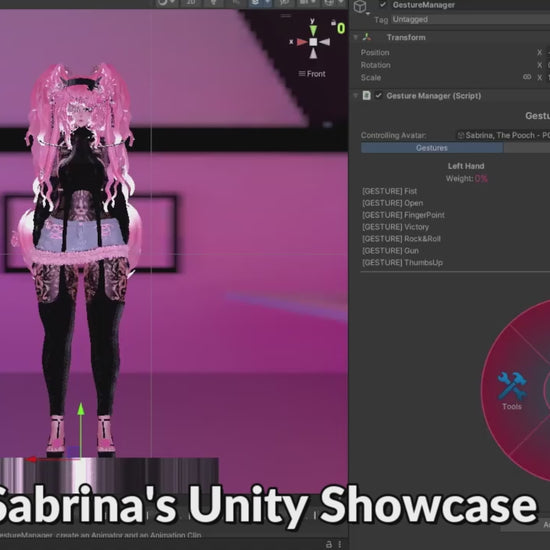Open Tools in the radial menu
550x550 pixels.
coord(512,391)
